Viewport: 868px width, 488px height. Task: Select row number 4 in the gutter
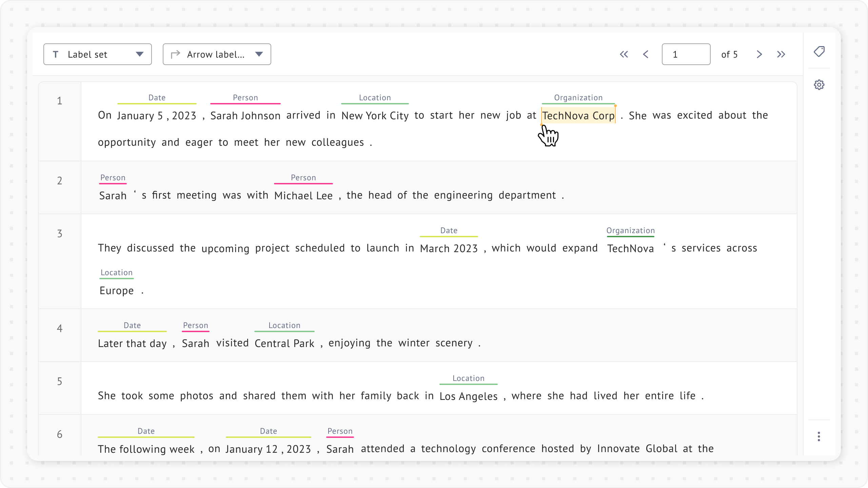pos(60,328)
